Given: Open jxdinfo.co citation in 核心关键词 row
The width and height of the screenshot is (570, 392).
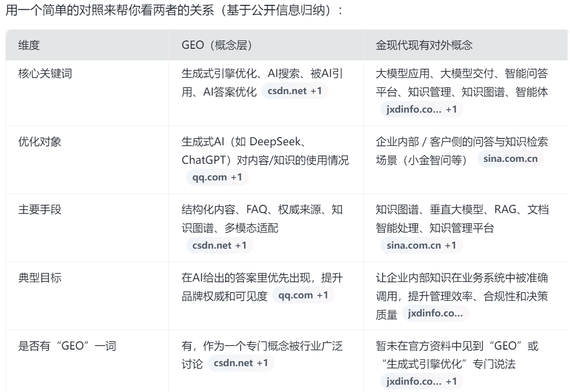Looking at the screenshot, I should click(421, 110).
